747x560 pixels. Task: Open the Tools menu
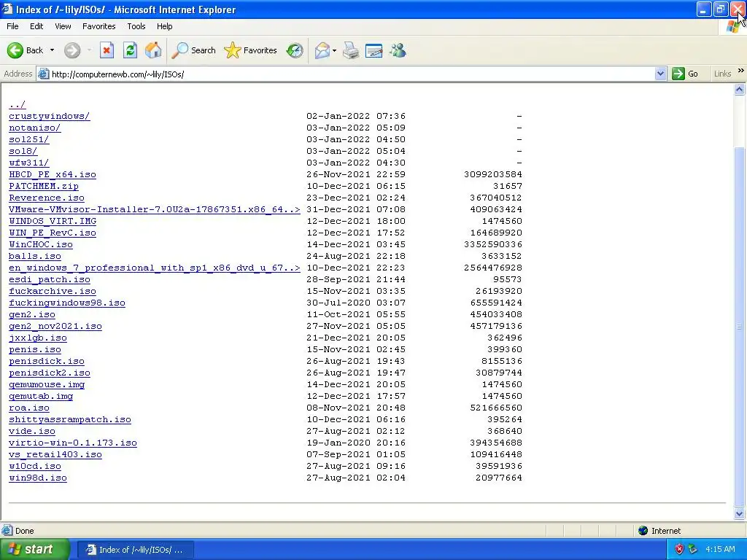click(136, 26)
